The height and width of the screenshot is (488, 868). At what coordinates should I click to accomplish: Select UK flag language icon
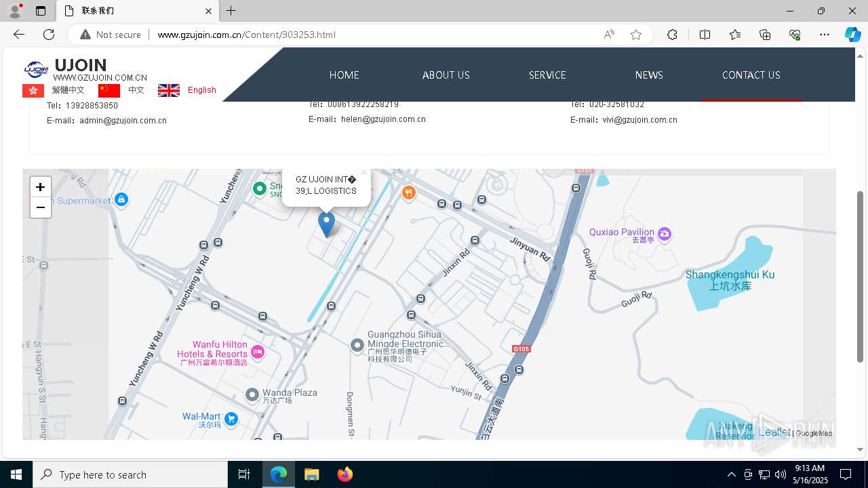169,90
